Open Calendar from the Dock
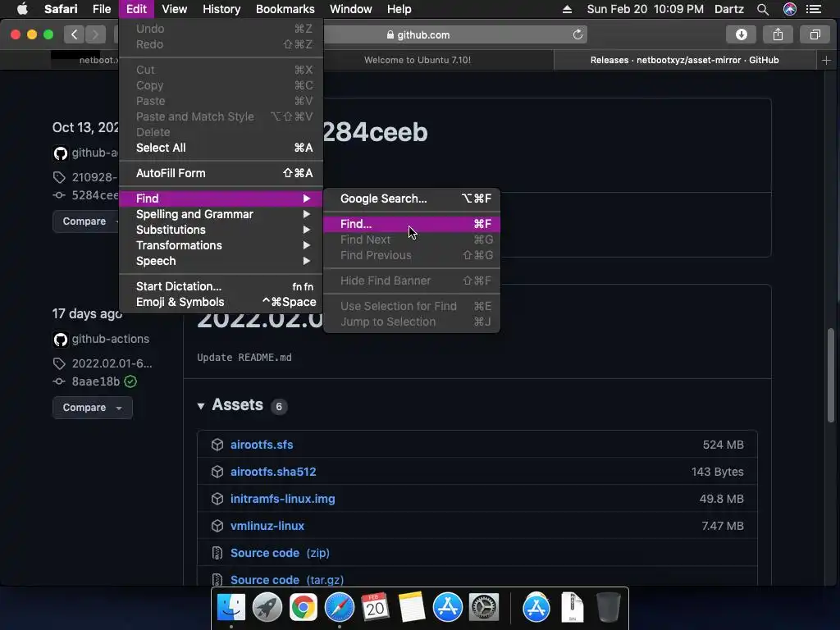 coord(375,608)
